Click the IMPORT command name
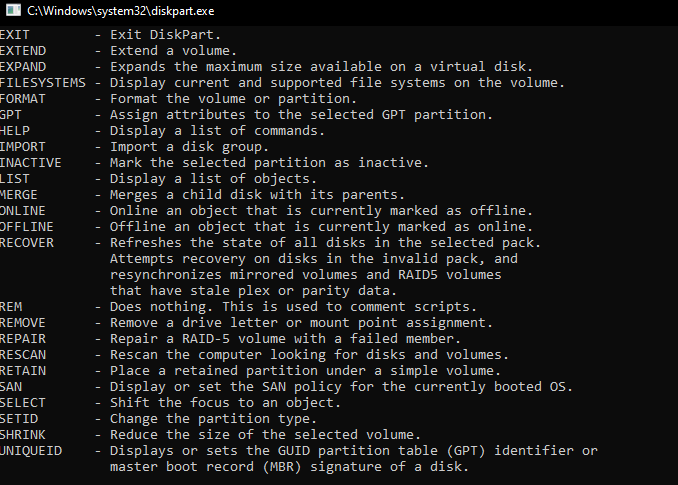Screen dimensions: 678x485 click(x=23, y=146)
